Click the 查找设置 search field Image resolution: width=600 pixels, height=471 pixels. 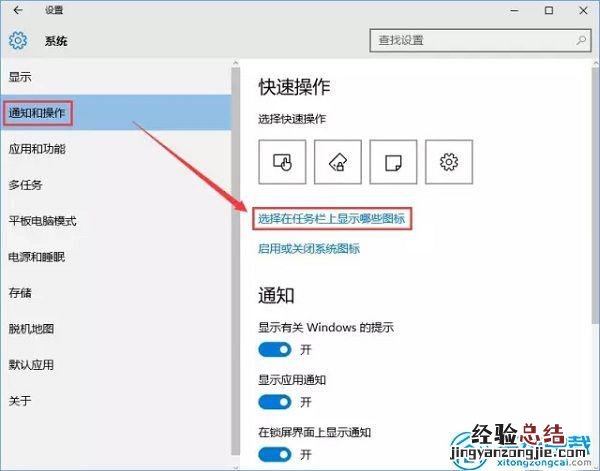[480, 40]
